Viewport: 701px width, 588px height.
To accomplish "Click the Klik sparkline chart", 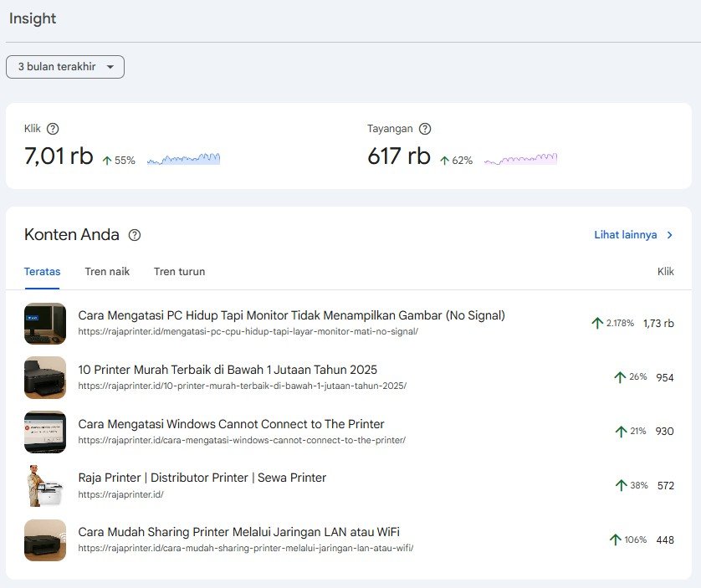I will point(183,158).
